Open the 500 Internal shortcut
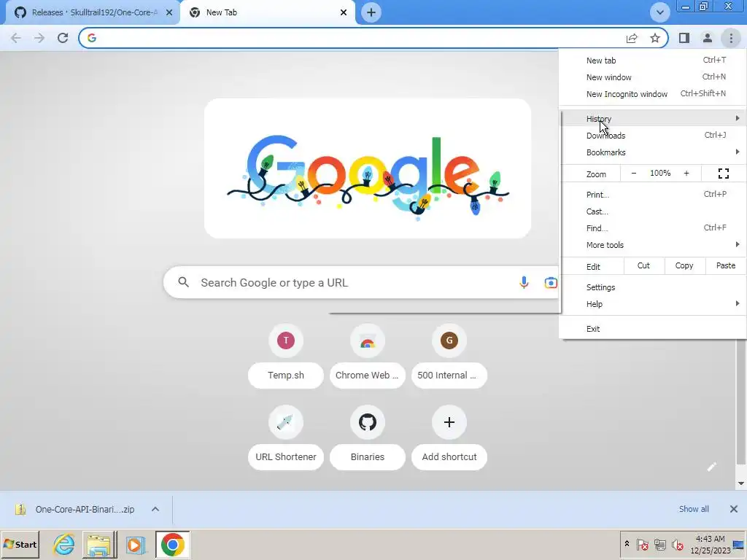747x560 pixels. click(449, 356)
